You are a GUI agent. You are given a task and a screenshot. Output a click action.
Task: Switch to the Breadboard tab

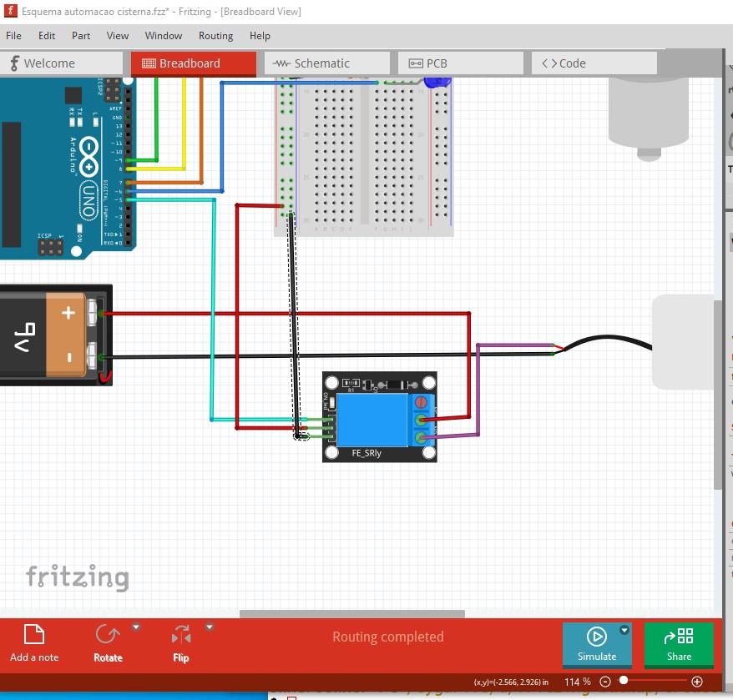194,63
